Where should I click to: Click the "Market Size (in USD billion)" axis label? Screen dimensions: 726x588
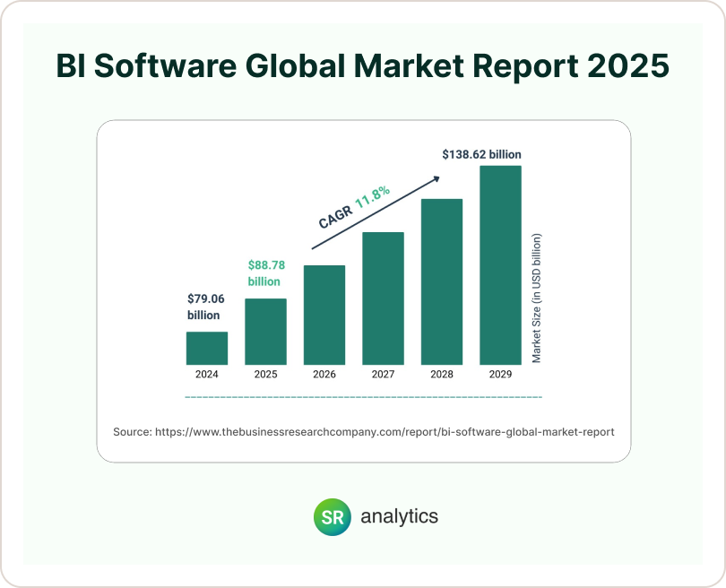point(537,298)
